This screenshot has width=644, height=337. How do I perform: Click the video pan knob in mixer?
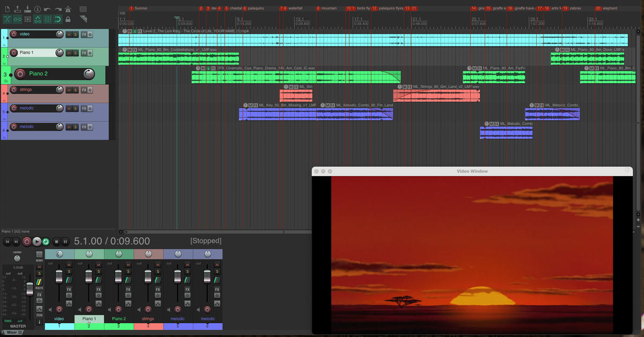point(59,254)
